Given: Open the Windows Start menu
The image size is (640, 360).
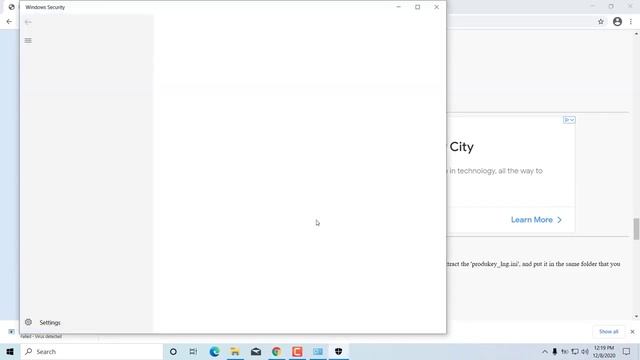Looking at the screenshot, I should point(10,351).
